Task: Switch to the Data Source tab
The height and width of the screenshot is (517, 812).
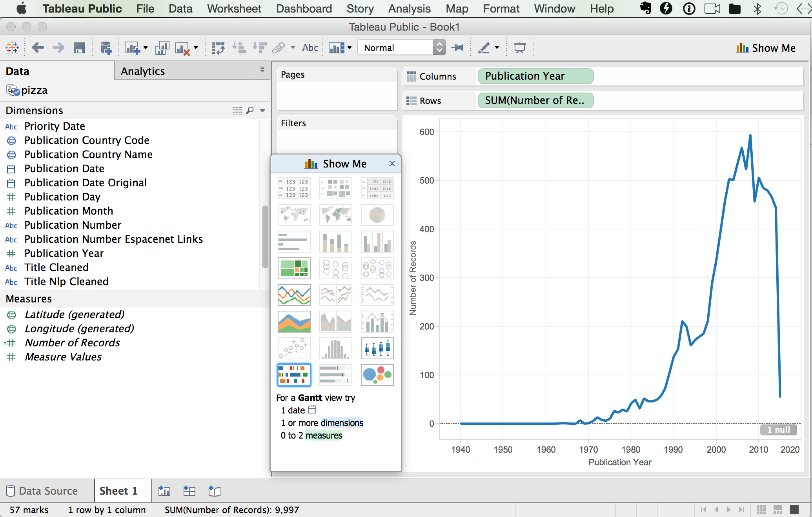Action: click(x=42, y=491)
